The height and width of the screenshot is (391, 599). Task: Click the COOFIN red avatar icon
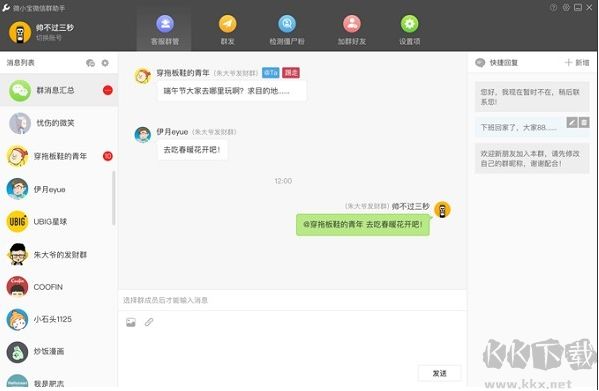point(17,287)
